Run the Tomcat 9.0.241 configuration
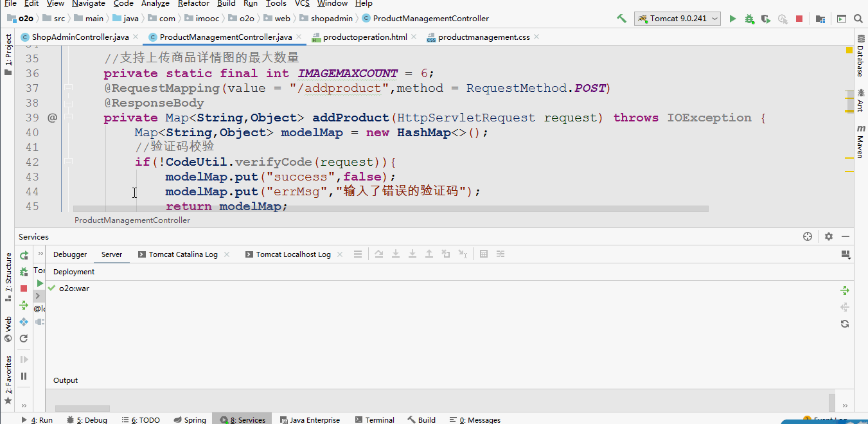The height and width of the screenshot is (424, 868). [x=732, y=19]
